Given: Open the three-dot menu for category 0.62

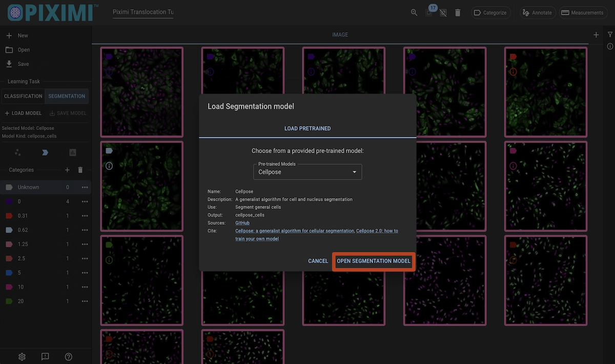Looking at the screenshot, I should [85, 230].
